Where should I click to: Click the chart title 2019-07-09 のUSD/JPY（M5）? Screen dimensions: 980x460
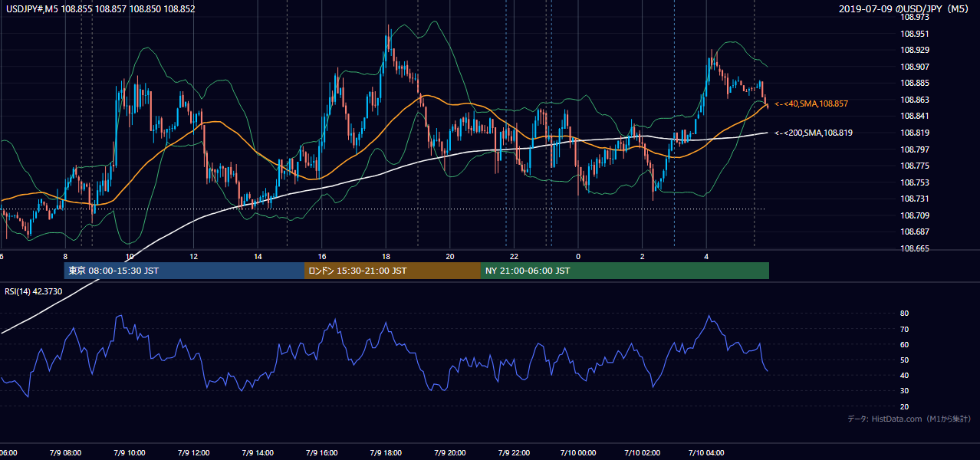coord(906,9)
